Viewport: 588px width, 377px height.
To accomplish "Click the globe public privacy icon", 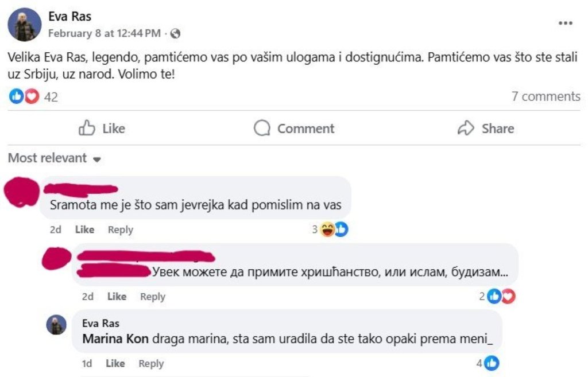I will [x=176, y=34].
